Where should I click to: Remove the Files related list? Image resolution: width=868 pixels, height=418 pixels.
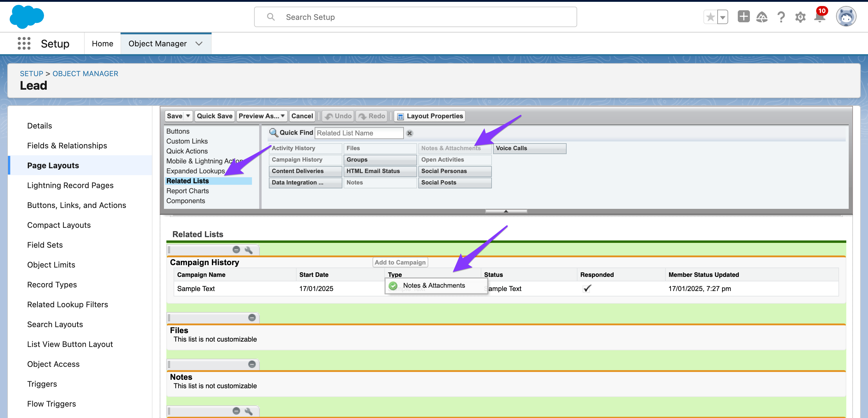point(252,317)
